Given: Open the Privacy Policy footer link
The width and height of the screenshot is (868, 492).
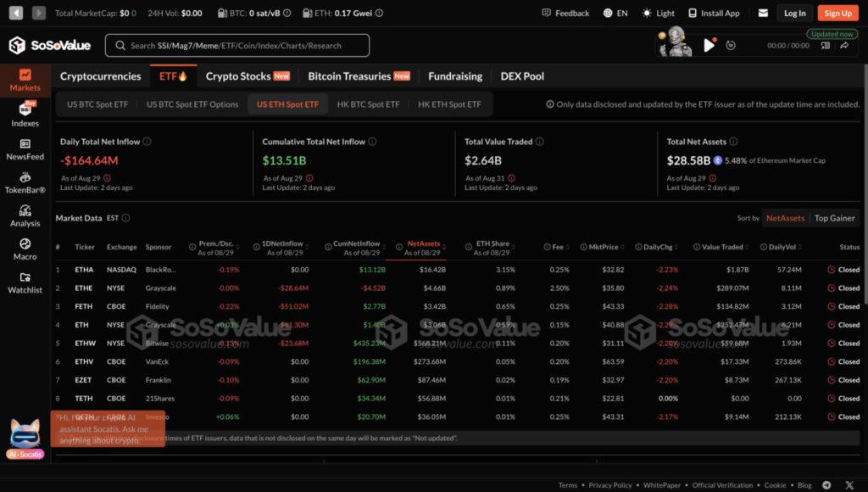Looking at the screenshot, I should tap(610, 485).
